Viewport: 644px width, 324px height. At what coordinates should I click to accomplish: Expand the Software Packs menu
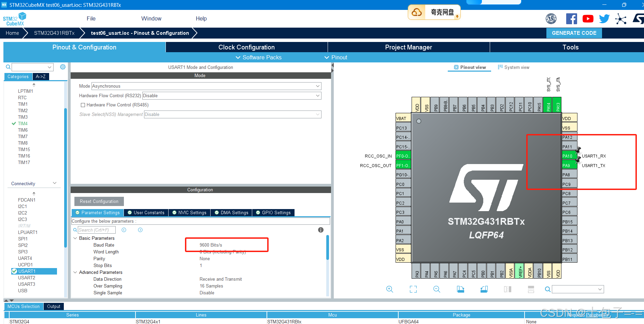point(258,57)
